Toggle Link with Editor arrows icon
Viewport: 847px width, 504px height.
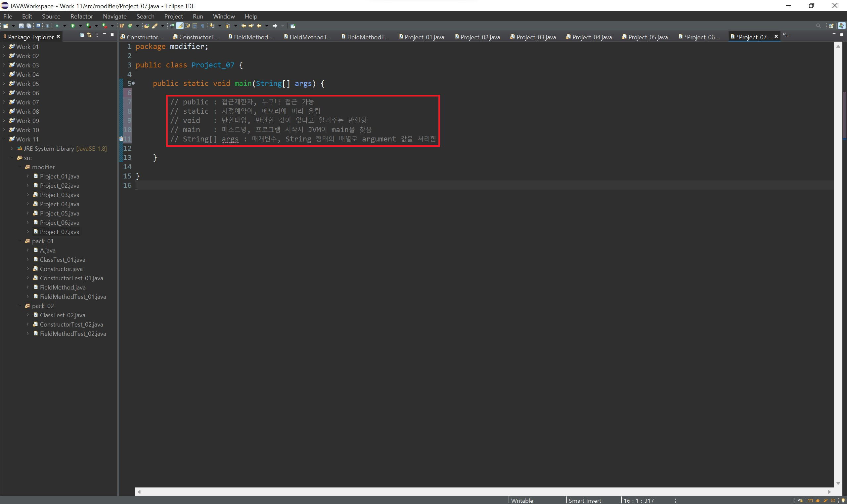pyautogui.click(x=89, y=35)
